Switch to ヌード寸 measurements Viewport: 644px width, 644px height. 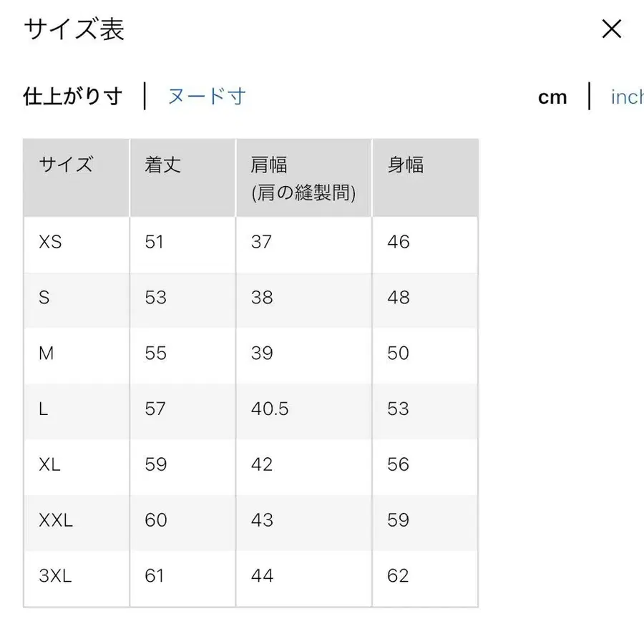[206, 96]
